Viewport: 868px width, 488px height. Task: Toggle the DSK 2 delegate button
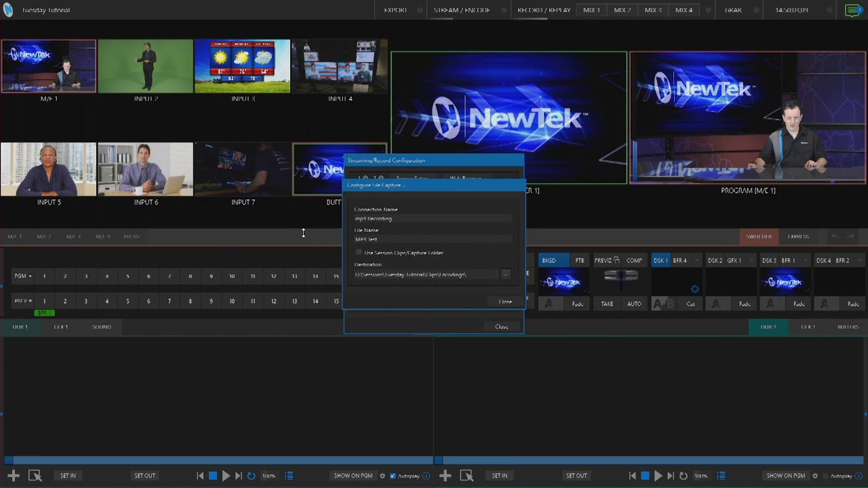click(715, 260)
